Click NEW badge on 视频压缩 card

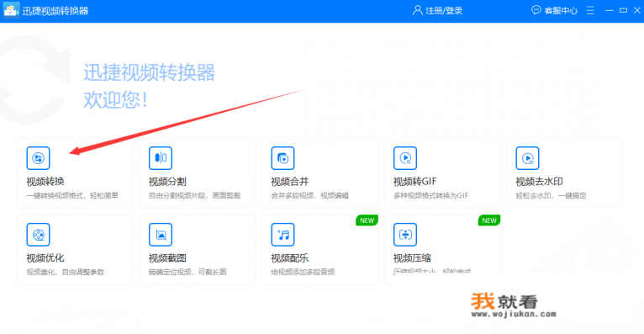click(x=489, y=220)
